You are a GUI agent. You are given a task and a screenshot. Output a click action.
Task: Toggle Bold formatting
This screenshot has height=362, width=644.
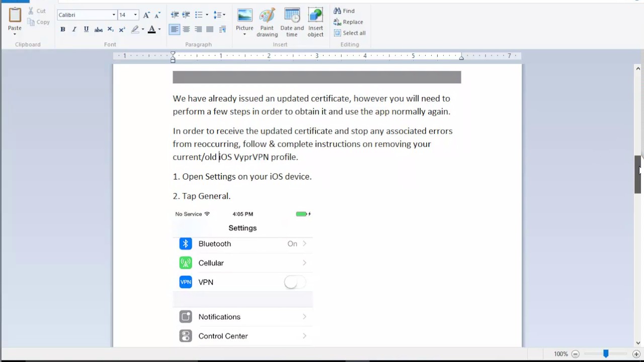(x=63, y=30)
